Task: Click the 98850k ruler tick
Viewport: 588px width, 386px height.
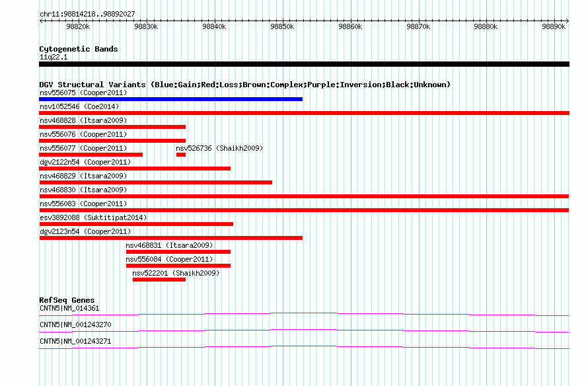Action: click(282, 26)
